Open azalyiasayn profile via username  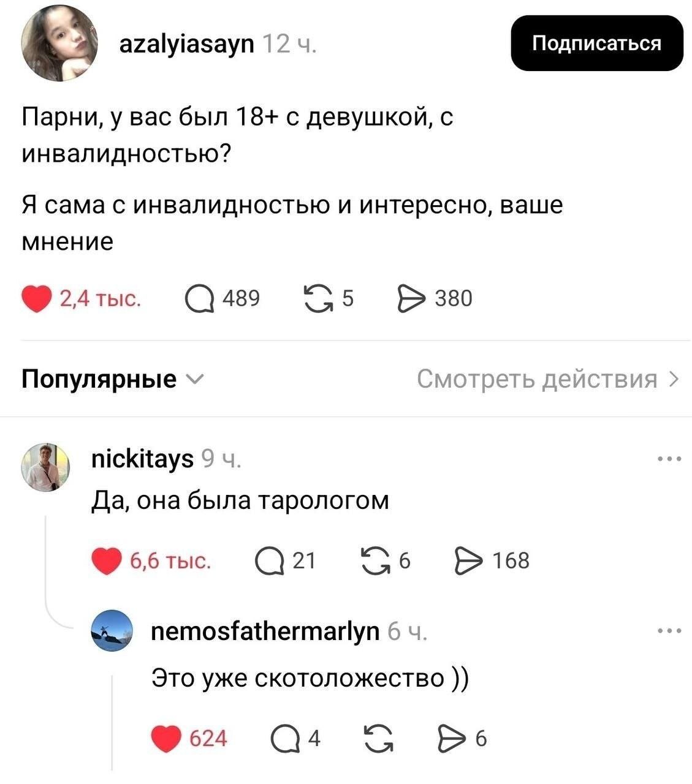186,43
